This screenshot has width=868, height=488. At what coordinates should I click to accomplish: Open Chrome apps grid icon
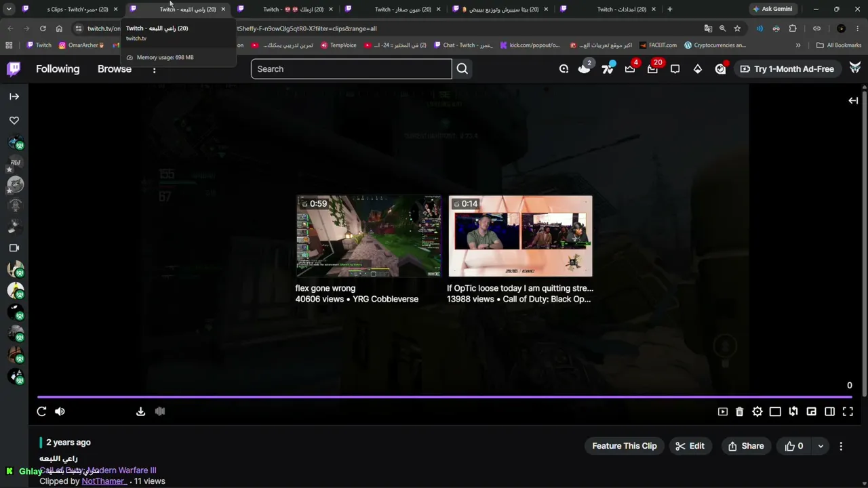point(9,45)
